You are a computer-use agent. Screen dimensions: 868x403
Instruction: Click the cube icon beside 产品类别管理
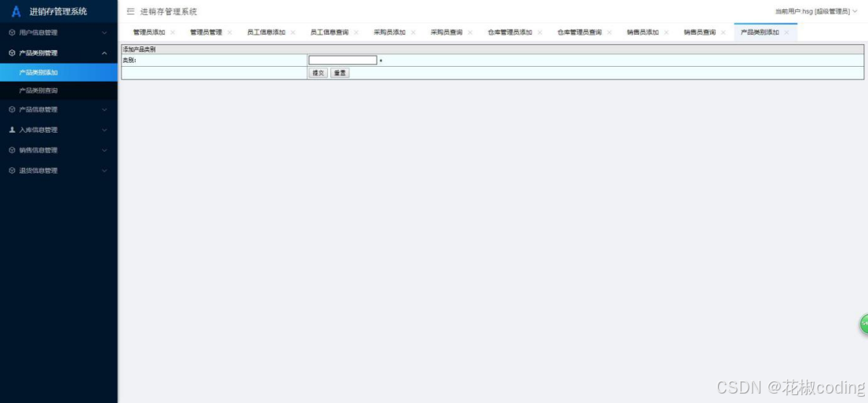tap(13, 53)
